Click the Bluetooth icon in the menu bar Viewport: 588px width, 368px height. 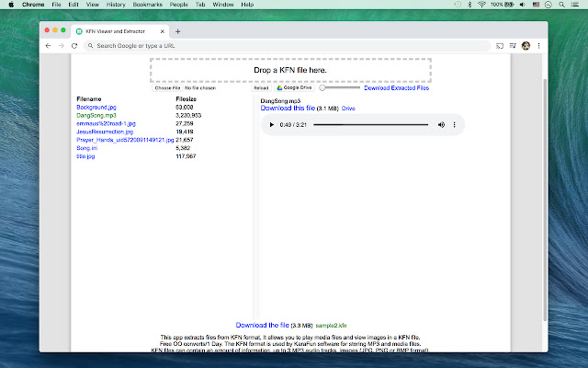(469, 5)
